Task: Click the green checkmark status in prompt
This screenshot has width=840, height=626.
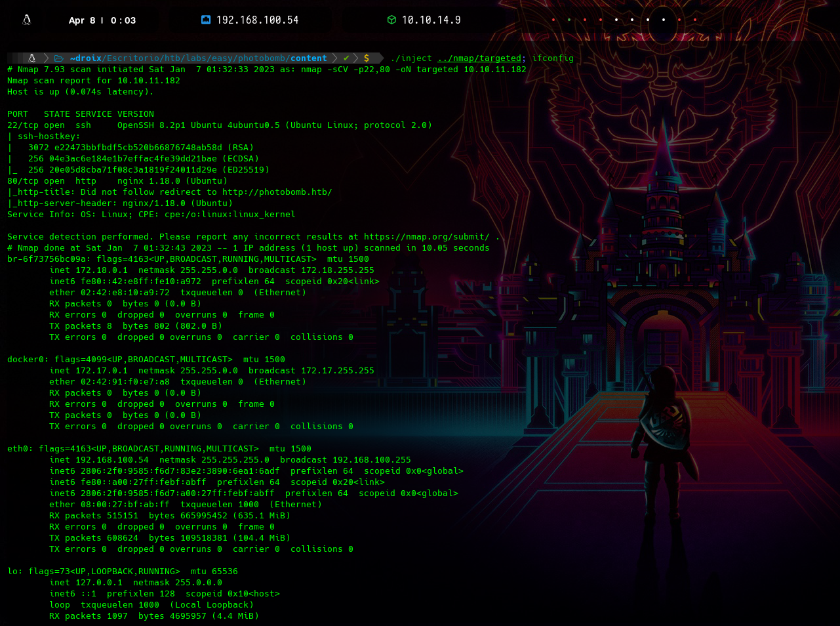Action: click(x=346, y=58)
